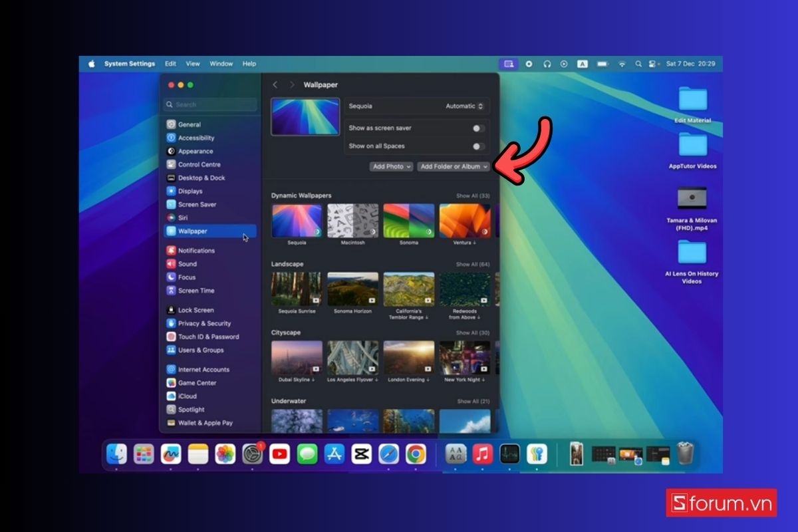Open Finder from the Dock
Screen dimensions: 798x532
coord(116,454)
